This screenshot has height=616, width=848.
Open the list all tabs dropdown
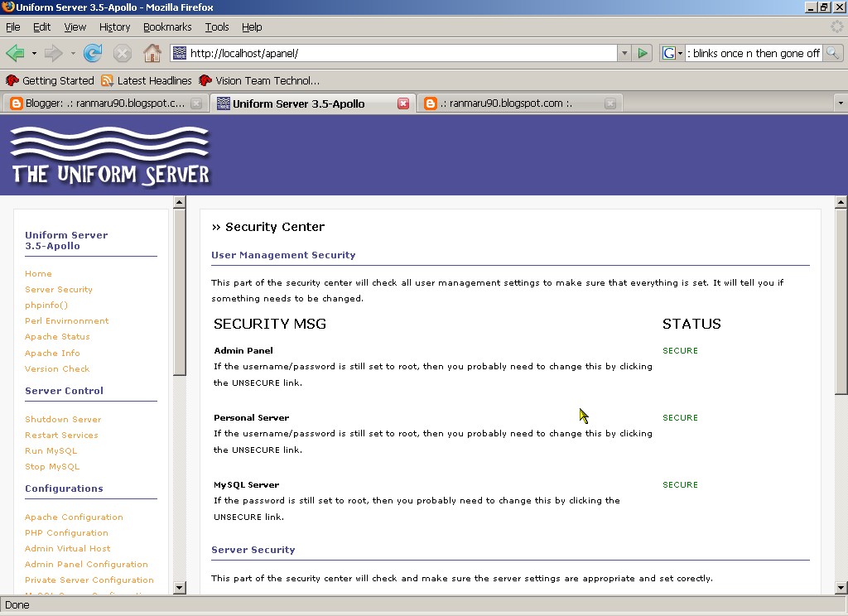click(x=841, y=103)
